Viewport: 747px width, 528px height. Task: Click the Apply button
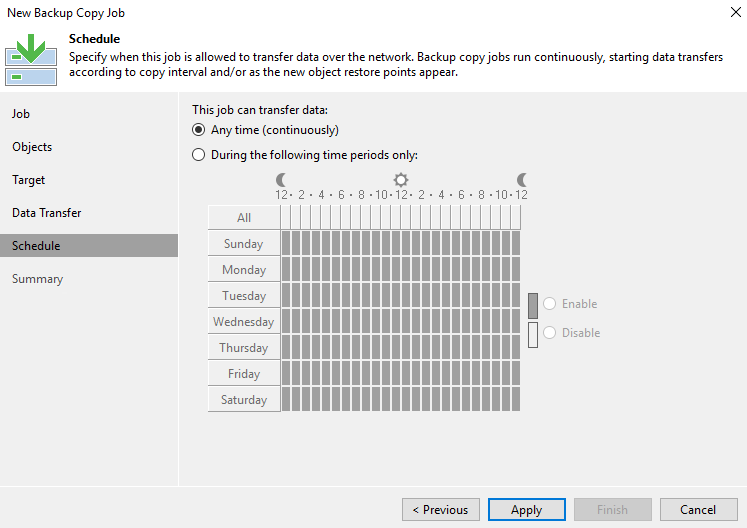coord(526,510)
